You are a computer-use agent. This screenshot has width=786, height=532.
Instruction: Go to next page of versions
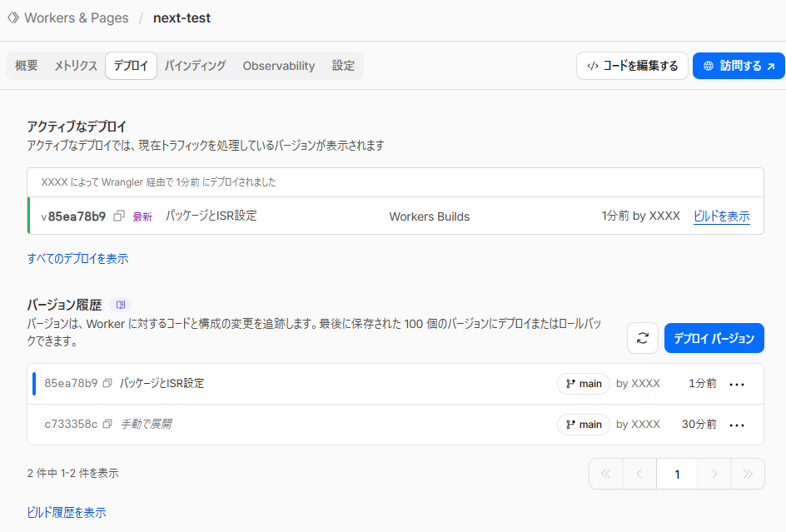(714, 474)
